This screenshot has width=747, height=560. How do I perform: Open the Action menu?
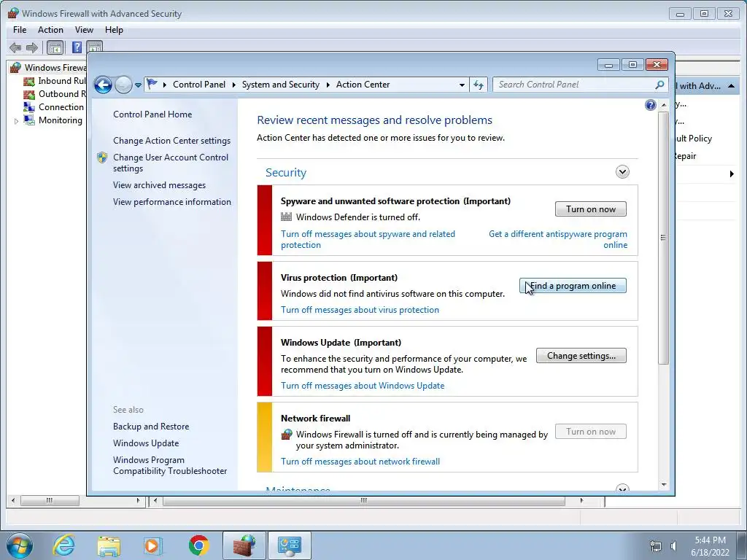pos(50,30)
